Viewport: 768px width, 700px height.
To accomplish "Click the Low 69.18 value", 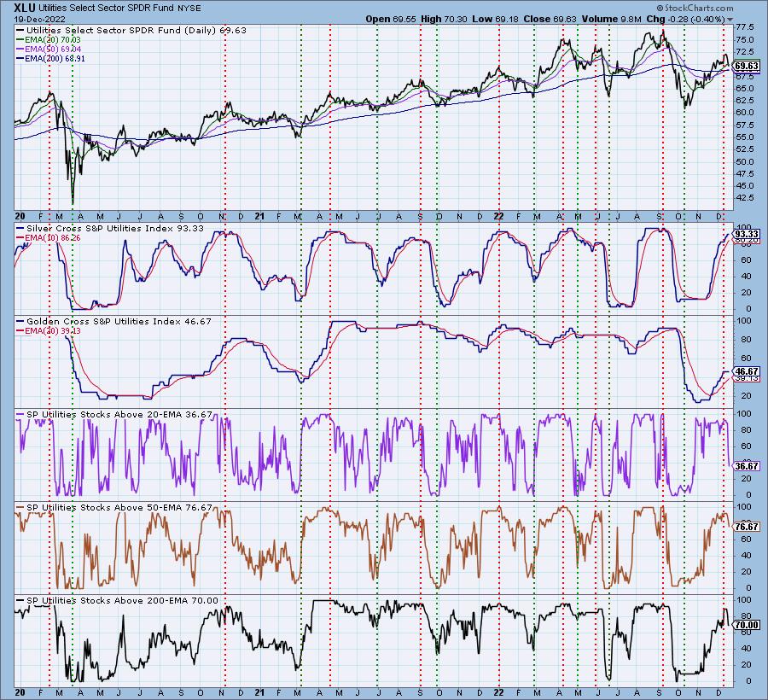I will coord(494,19).
